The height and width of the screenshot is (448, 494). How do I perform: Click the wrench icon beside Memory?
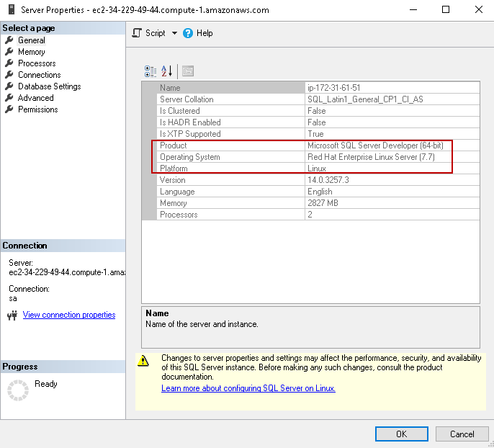tap(9, 51)
